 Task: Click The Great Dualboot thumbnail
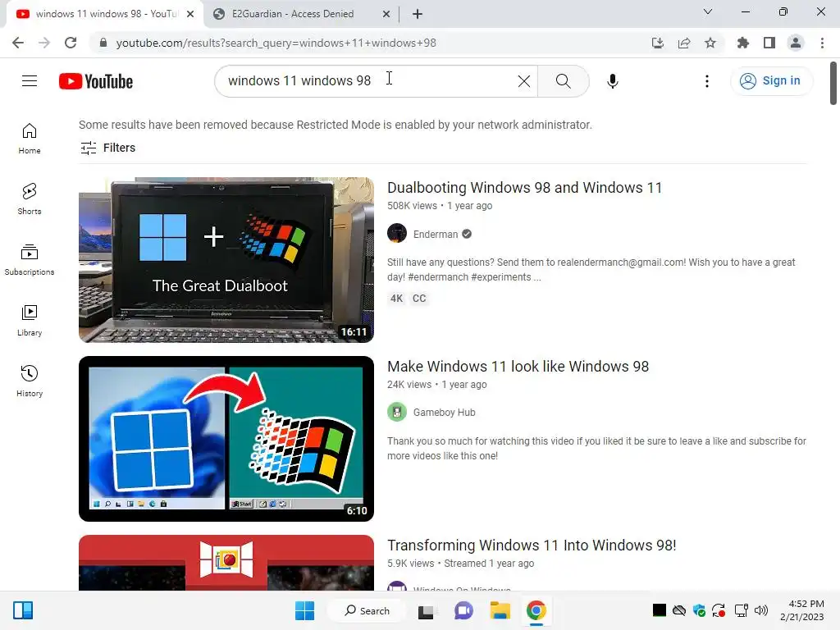(x=226, y=260)
